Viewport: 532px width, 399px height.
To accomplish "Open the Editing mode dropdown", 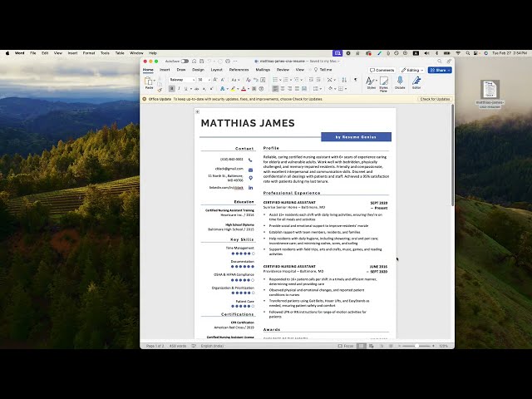I will pyautogui.click(x=412, y=70).
